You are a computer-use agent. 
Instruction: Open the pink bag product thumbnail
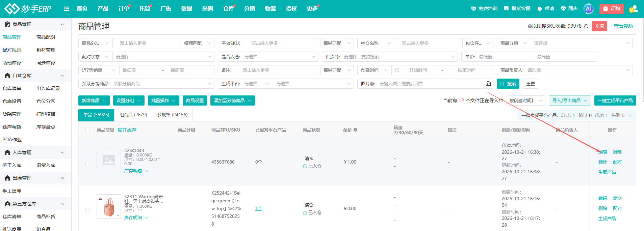pyautogui.click(x=109, y=206)
